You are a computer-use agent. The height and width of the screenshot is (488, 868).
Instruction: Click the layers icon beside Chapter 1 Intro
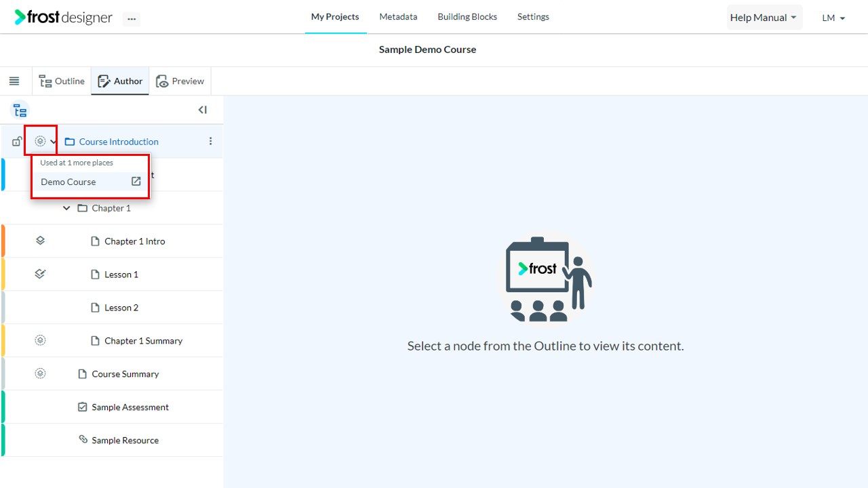tap(40, 241)
